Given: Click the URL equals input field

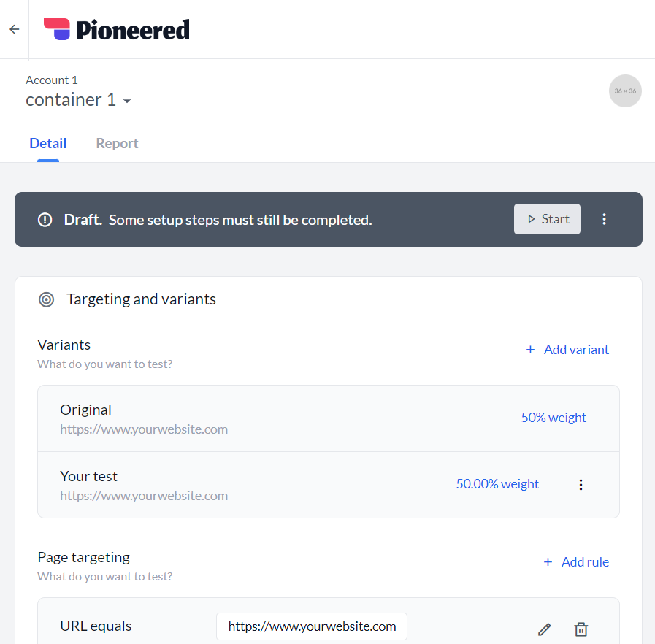Looking at the screenshot, I should click(x=312, y=626).
